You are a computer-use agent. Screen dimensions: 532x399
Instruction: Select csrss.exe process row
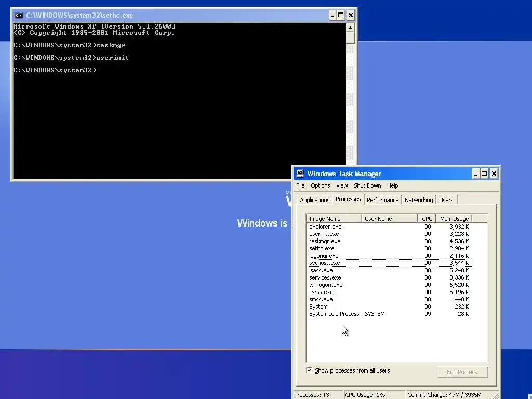click(x=390, y=292)
